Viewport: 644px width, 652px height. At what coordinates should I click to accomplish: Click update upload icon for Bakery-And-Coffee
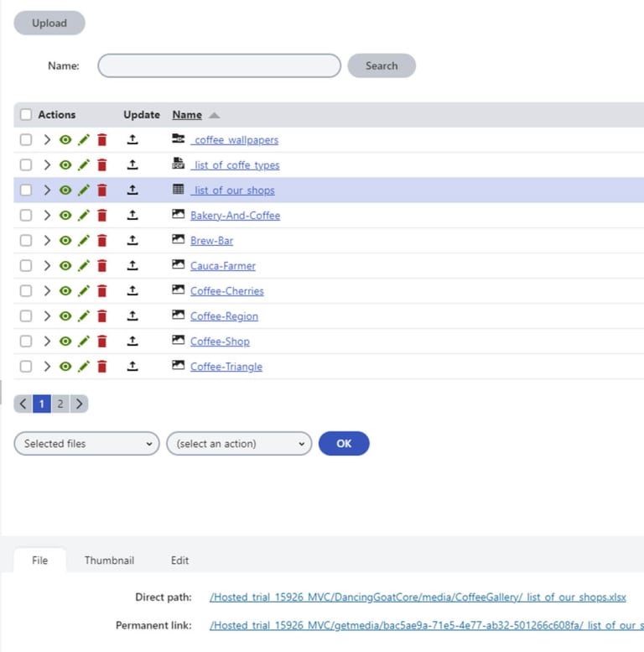pyautogui.click(x=132, y=215)
